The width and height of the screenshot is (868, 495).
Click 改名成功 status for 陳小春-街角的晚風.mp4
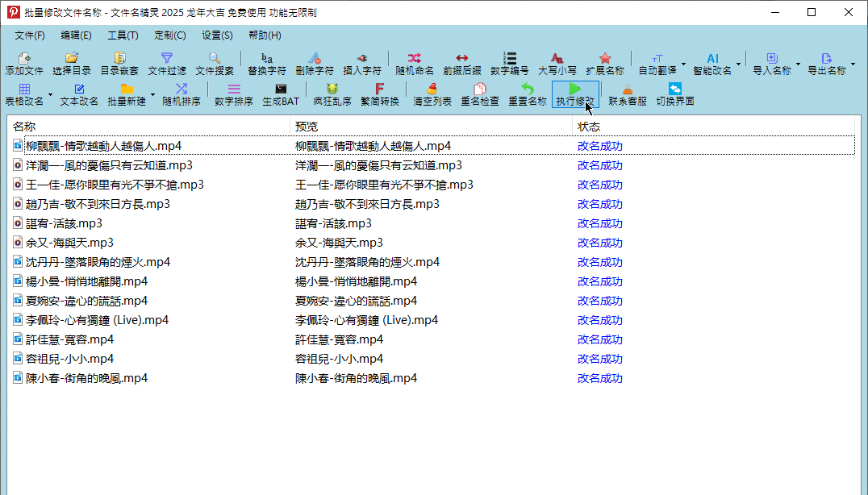(x=600, y=378)
